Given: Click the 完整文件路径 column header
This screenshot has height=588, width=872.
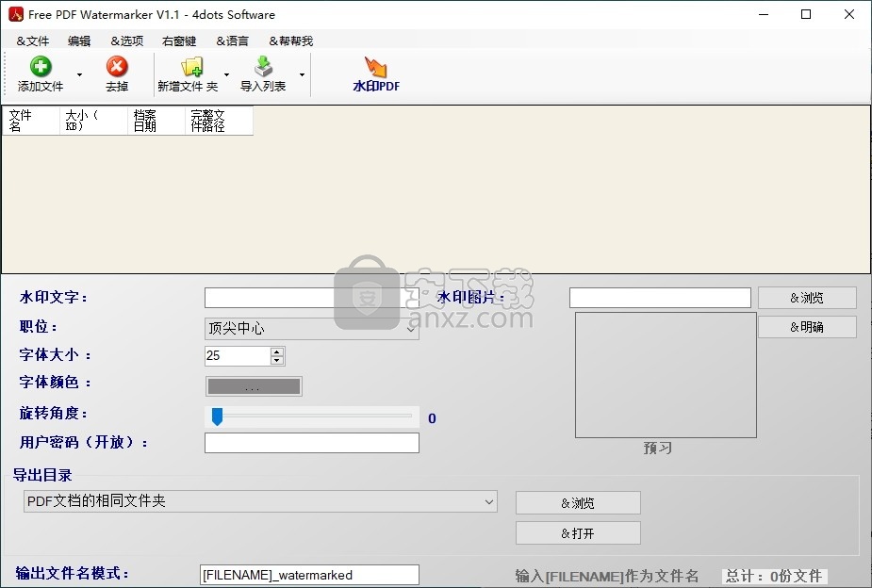Looking at the screenshot, I should tap(219, 121).
